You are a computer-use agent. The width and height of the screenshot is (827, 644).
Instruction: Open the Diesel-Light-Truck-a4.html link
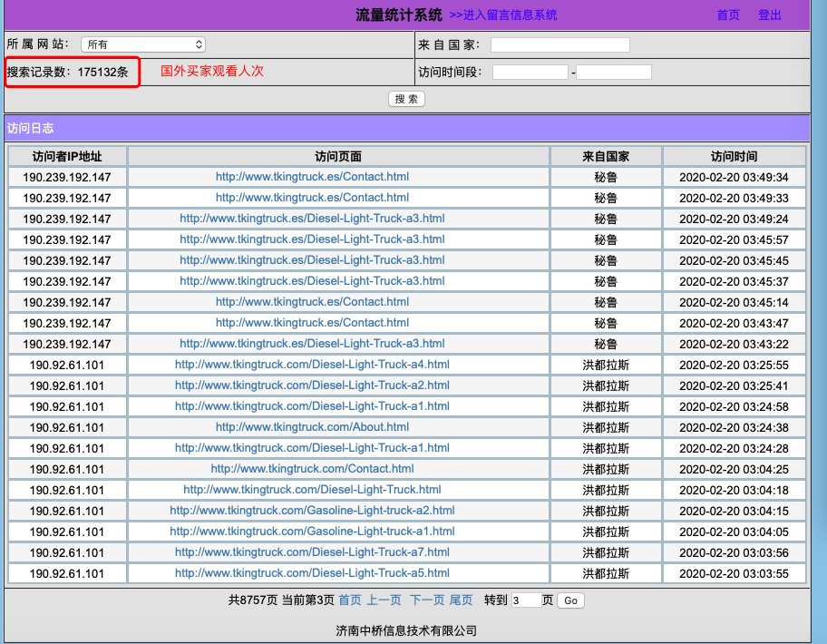312,365
